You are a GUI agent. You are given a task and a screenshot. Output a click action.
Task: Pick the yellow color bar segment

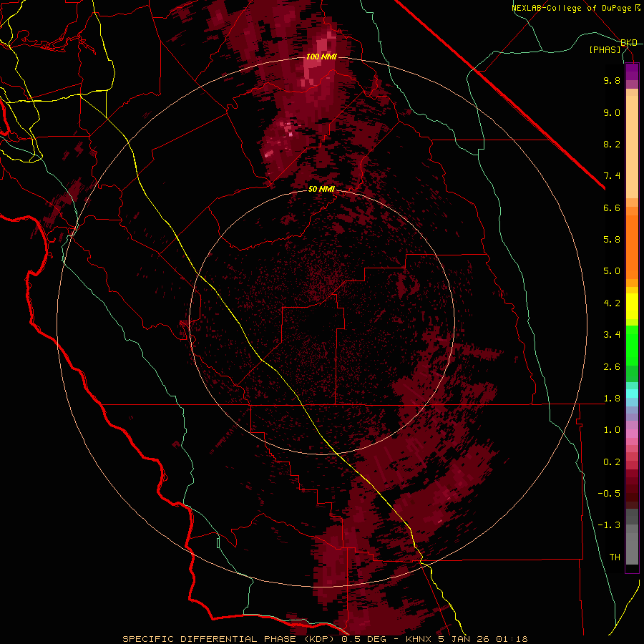pyautogui.click(x=632, y=306)
